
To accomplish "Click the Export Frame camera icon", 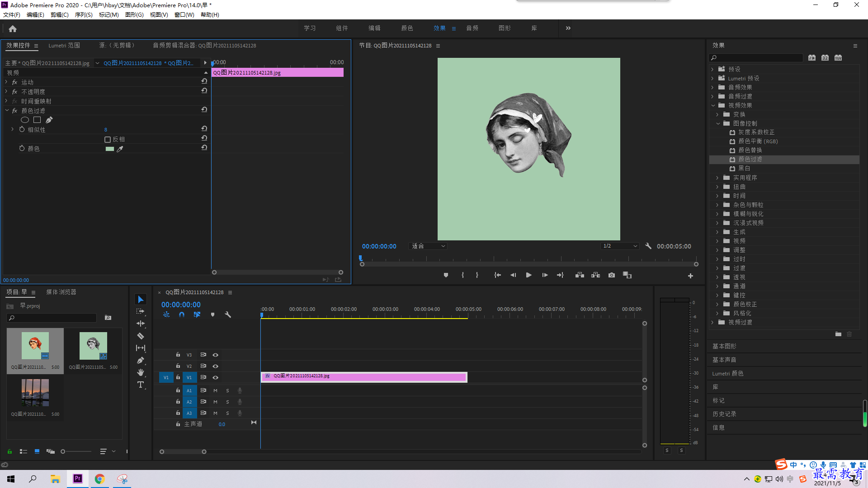I will (x=612, y=275).
